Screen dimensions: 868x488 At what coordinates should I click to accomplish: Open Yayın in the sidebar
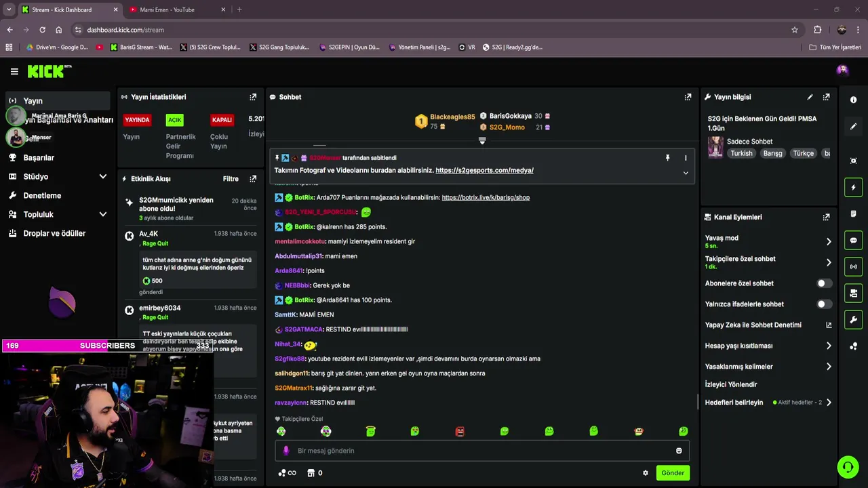point(58,101)
